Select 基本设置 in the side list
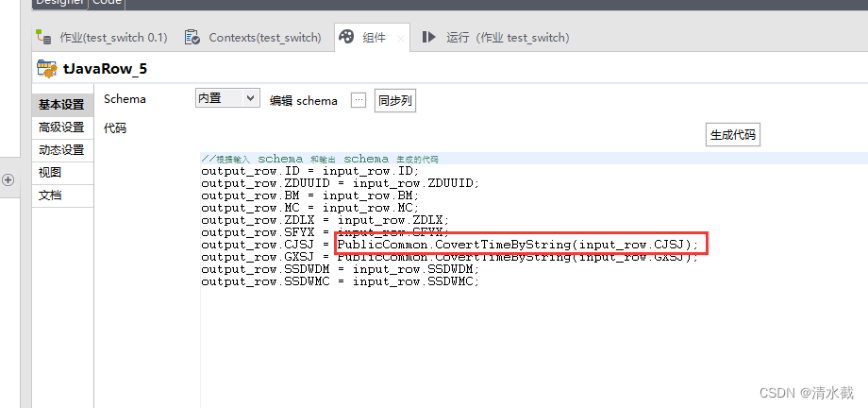This screenshot has height=408, width=868. click(61, 104)
